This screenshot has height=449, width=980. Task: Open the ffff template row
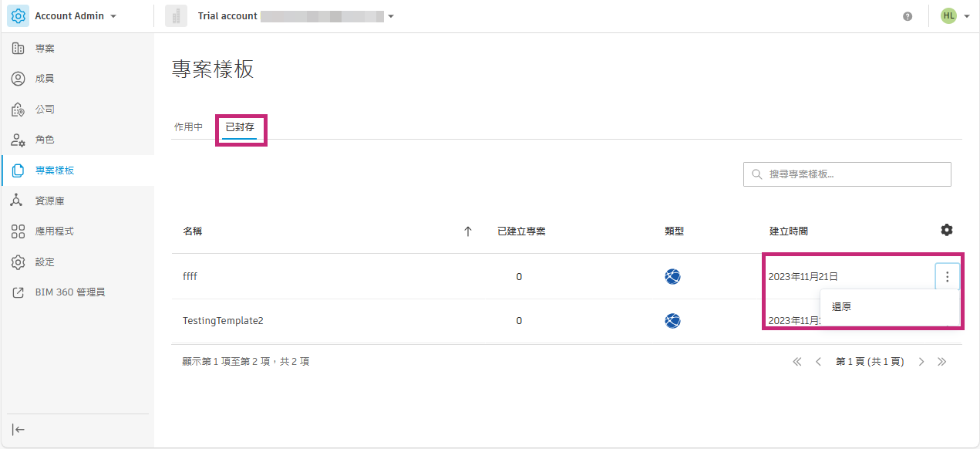click(x=190, y=276)
